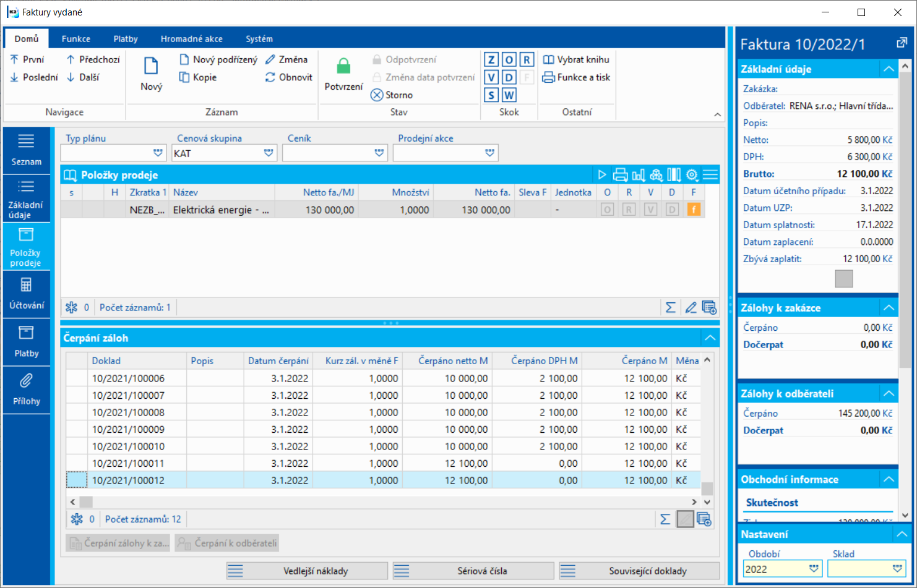Open Účtování section in sidebar
Viewport: 917px width, 588px height.
tap(27, 294)
